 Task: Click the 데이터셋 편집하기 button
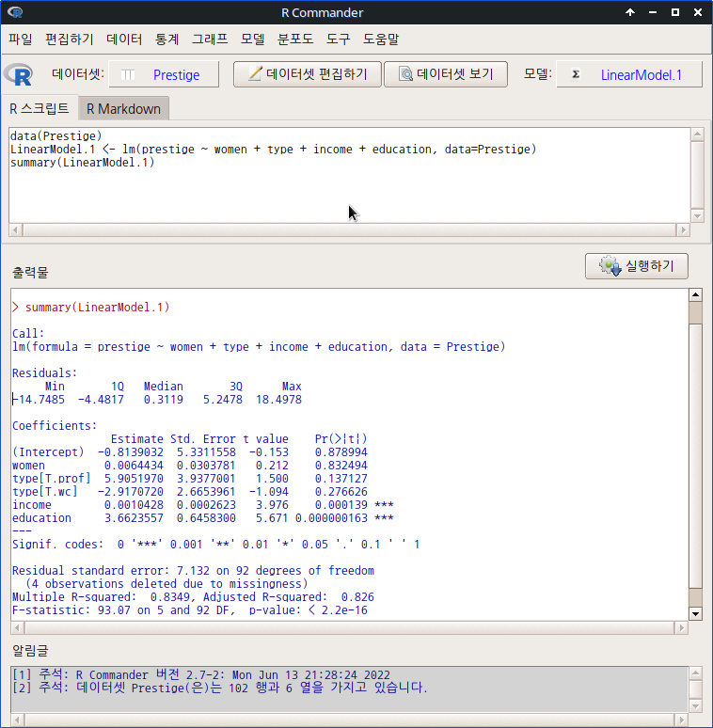pyautogui.click(x=308, y=74)
